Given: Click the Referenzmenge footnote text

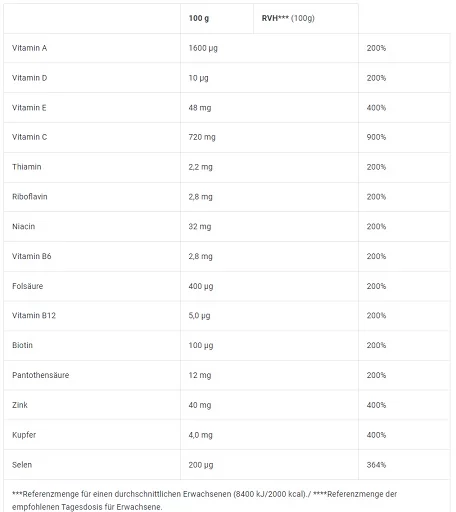Looking at the screenshot, I should pyautogui.click(x=204, y=500).
